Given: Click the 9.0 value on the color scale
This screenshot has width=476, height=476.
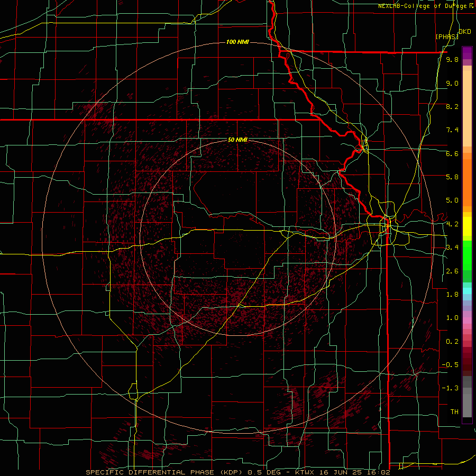Looking at the screenshot, I should tap(452, 83).
